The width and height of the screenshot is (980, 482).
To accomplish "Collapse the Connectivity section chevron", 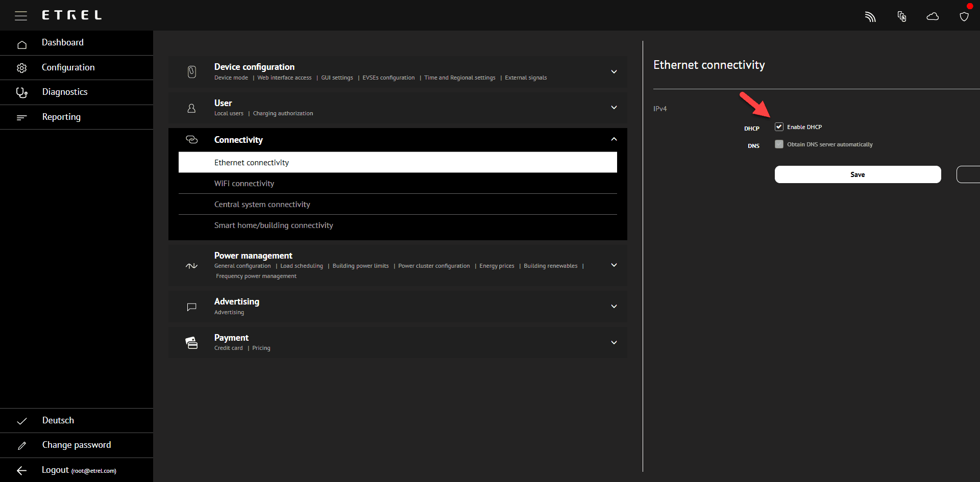I will tap(614, 139).
